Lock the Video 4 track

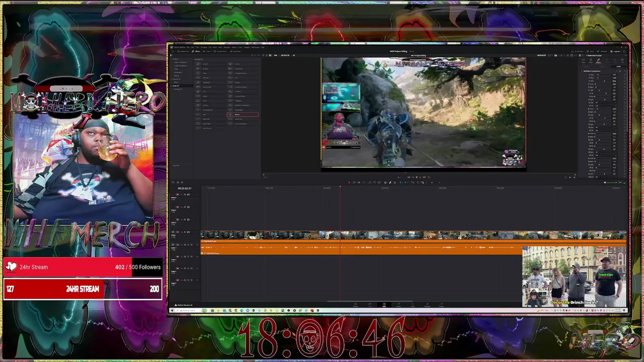point(182,195)
